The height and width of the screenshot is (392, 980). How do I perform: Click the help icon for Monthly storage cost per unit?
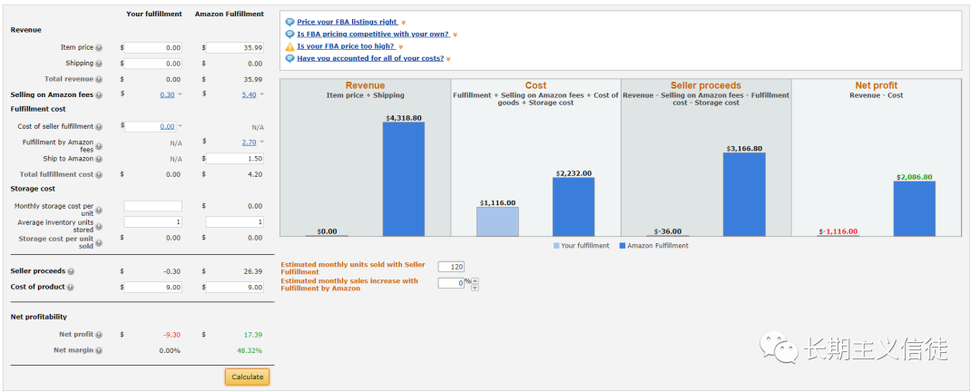pos(99,211)
